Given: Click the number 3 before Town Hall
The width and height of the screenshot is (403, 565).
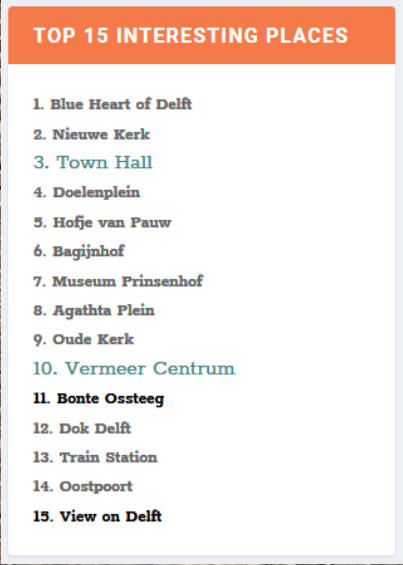Looking at the screenshot, I should pos(41,162).
